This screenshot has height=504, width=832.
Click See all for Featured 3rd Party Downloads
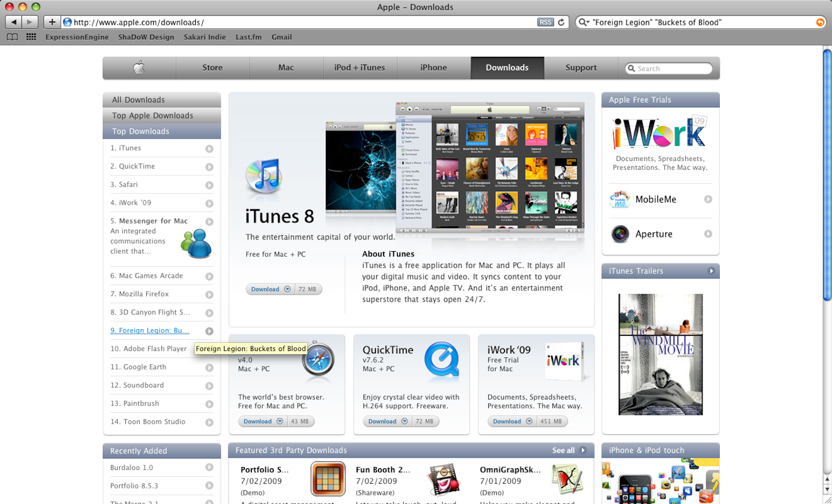563,450
